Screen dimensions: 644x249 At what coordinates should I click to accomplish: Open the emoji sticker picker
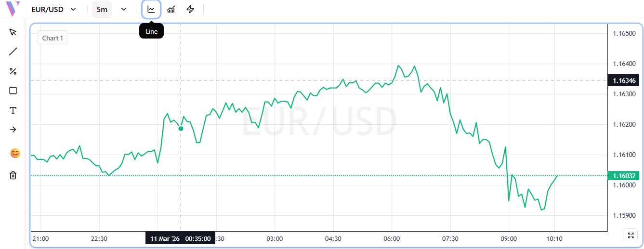(x=15, y=153)
